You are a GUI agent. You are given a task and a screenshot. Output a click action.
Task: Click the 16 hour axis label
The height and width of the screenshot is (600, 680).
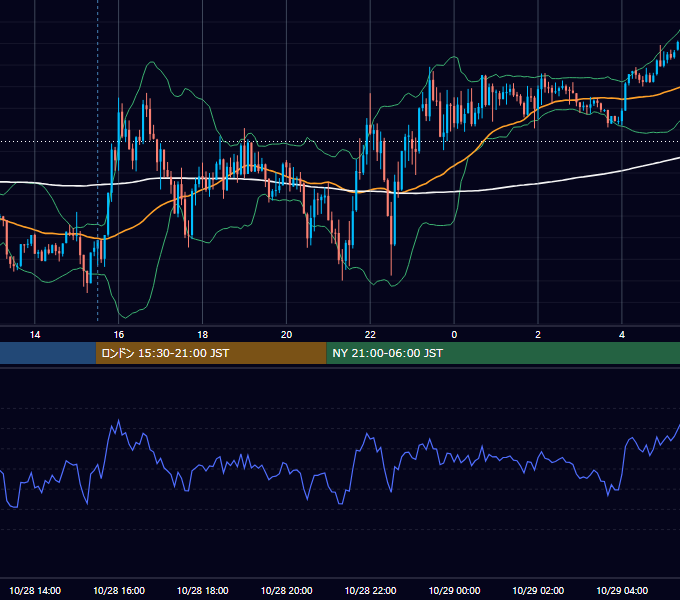118,335
